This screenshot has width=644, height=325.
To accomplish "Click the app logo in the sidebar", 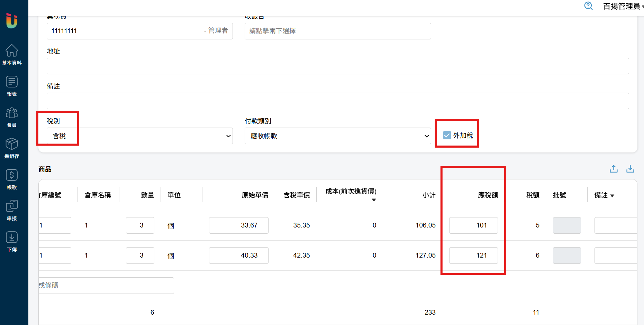I will [12, 21].
